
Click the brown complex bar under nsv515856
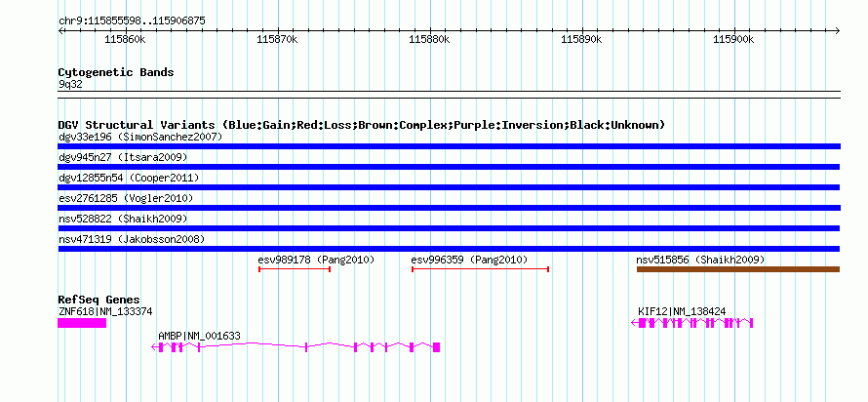click(738, 269)
